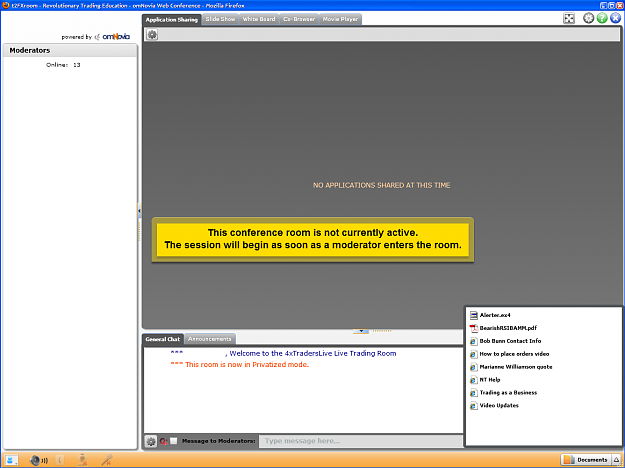
Task: Click the omNovia logo
Action: coord(116,37)
